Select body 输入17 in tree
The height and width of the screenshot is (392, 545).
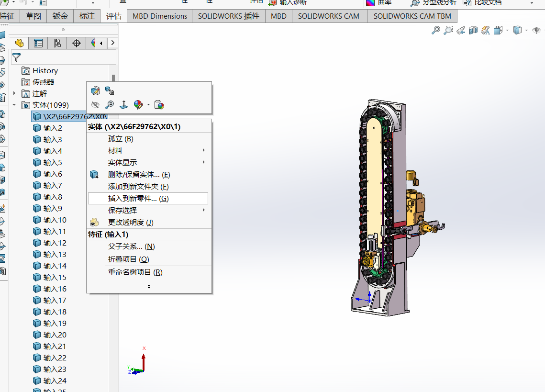click(50, 300)
